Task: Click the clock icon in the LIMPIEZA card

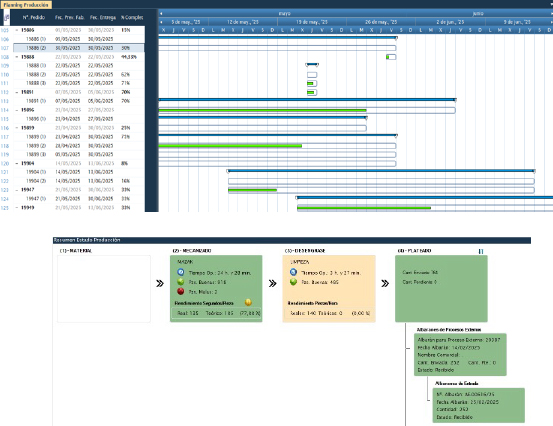Action: [293, 272]
